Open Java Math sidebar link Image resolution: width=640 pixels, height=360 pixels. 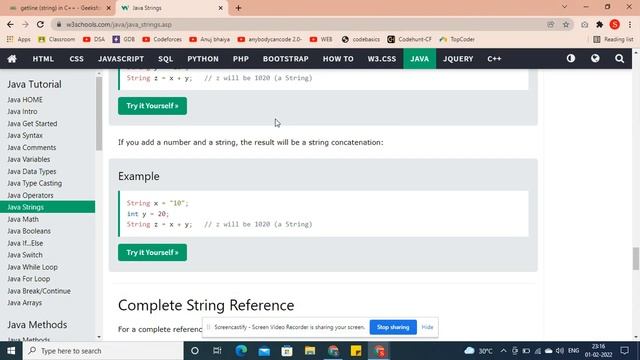click(23, 219)
